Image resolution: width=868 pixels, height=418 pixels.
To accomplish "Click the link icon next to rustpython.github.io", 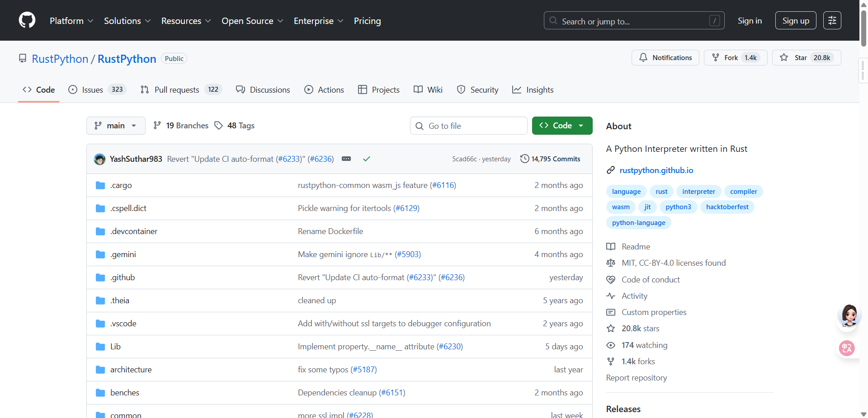I will coord(611,170).
